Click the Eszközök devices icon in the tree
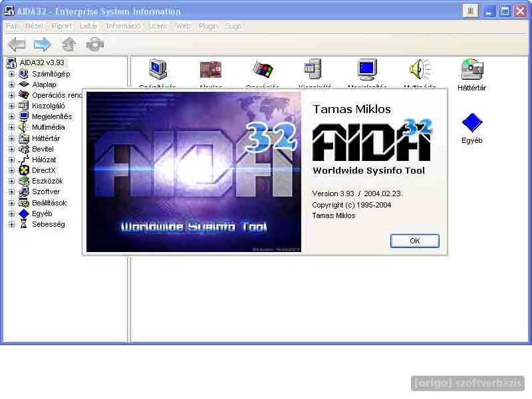Image resolution: width=532 pixels, height=399 pixels. click(23, 181)
